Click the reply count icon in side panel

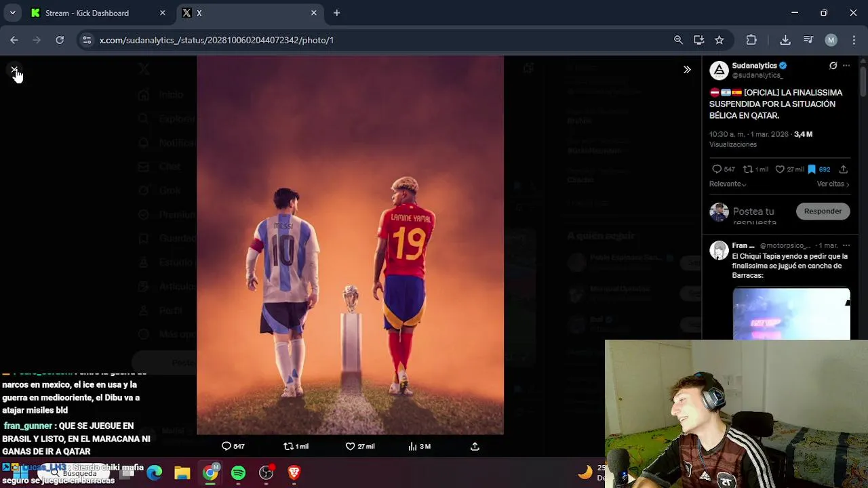(x=717, y=169)
